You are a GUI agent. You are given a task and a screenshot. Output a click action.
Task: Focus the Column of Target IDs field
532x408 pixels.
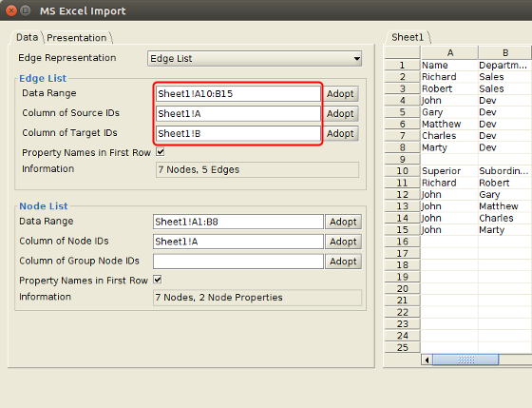coord(238,133)
